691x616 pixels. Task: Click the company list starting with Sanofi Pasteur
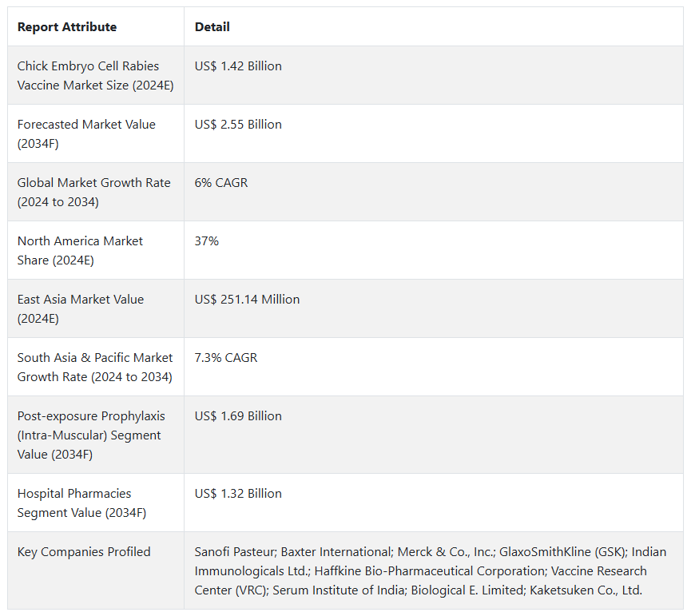pyautogui.click(x=431, y=571)
